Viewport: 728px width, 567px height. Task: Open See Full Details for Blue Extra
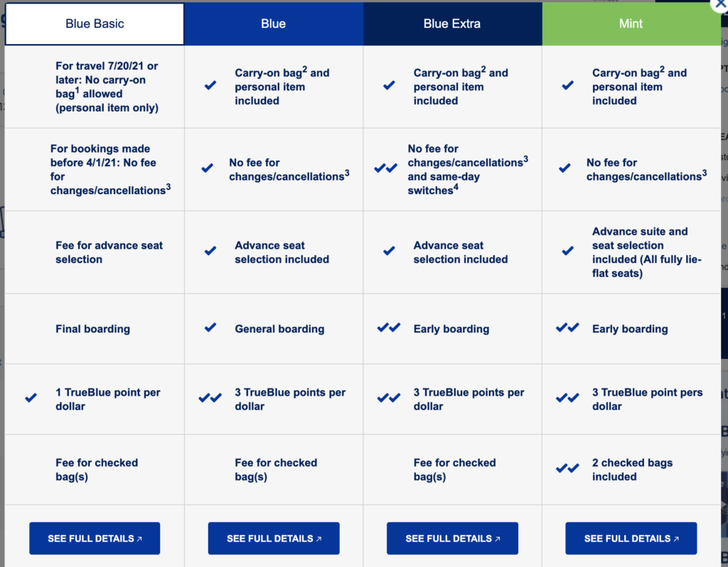(x=452, y=538)
